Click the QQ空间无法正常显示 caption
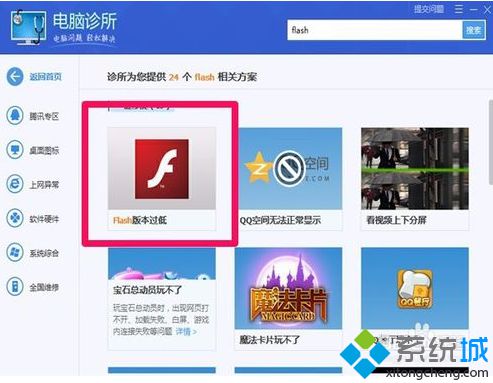This screenshot has height=383, width=493. click(x=280, y=220)
